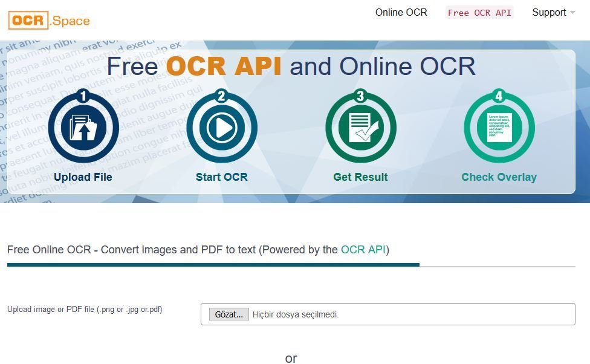Click the Start OCR label

[x=222, y=177]
